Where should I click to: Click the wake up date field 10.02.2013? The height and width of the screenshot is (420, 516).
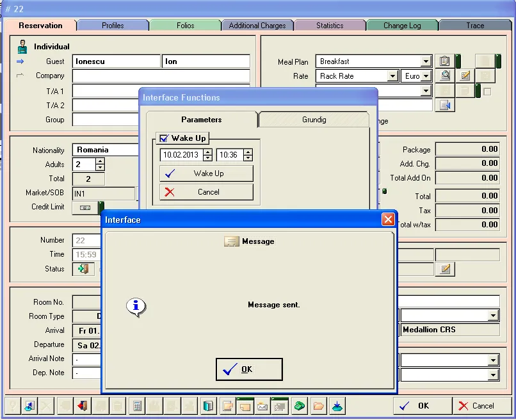click(x=181, y=155)
